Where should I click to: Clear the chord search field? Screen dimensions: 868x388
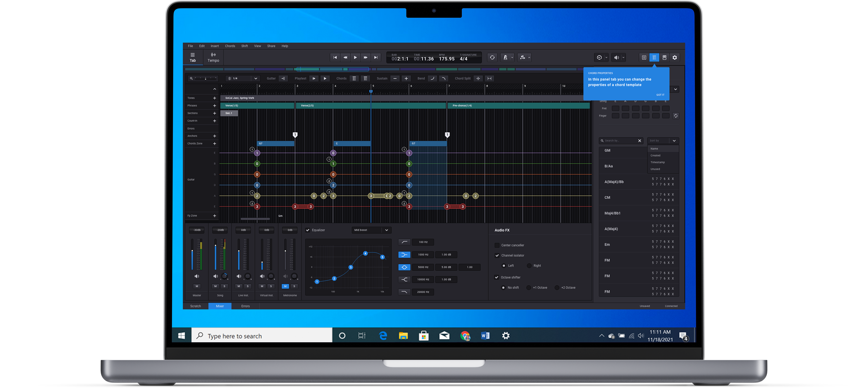639,141
